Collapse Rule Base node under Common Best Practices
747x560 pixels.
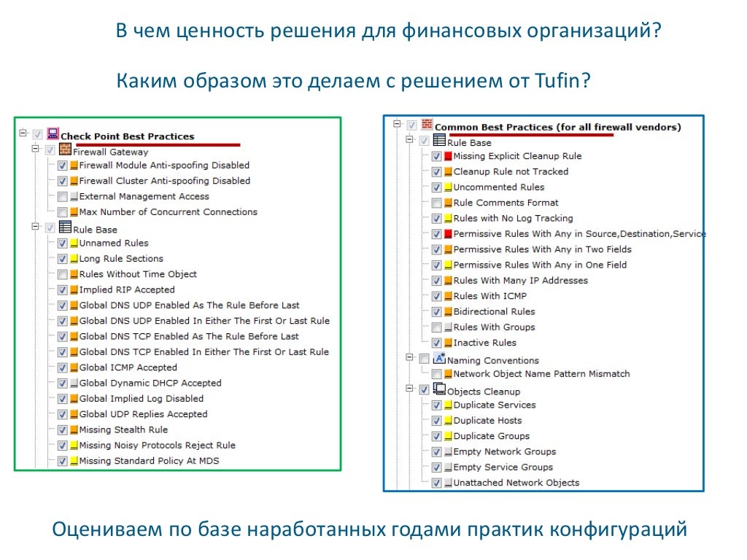tap(409, 139)
